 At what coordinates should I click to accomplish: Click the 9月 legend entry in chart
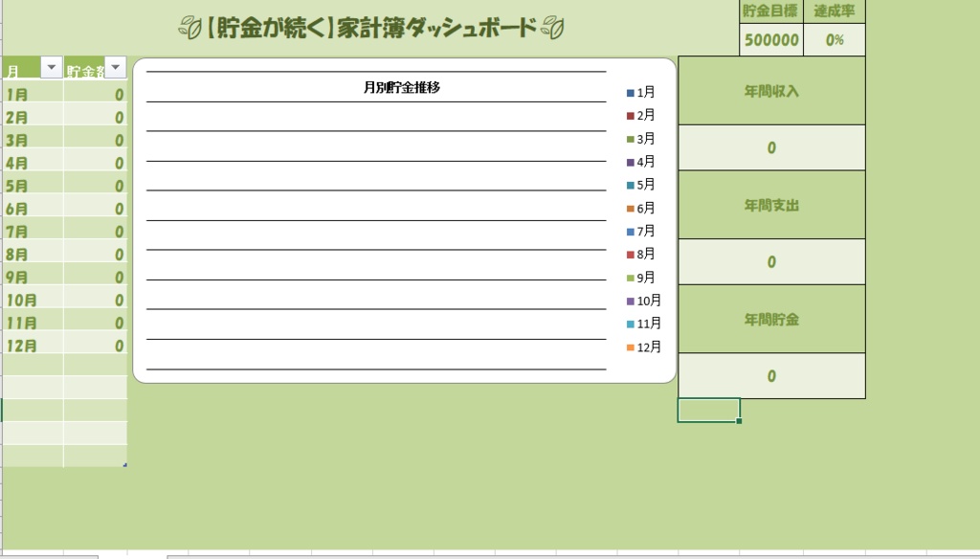[640, 278]
